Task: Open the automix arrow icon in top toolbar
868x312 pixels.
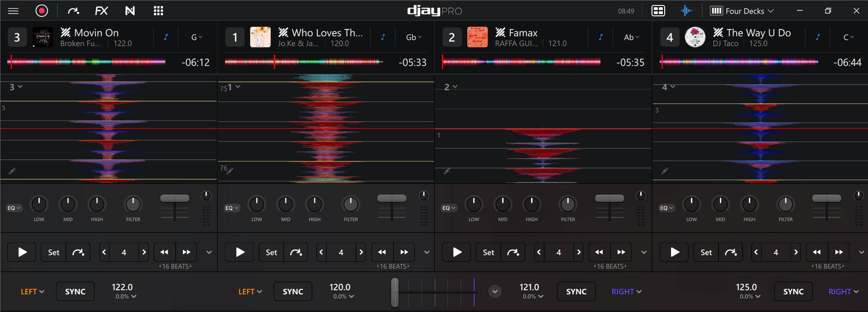Action: point(73,11)
